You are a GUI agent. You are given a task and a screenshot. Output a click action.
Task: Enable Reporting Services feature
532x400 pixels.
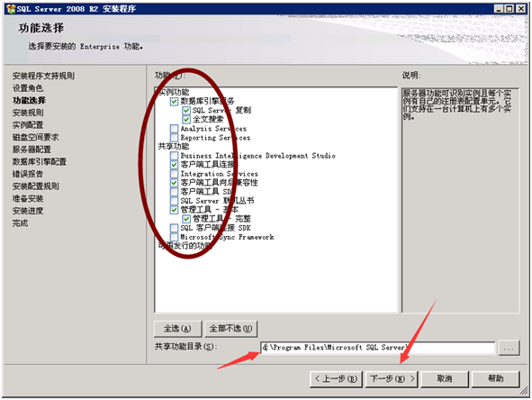click(174, 138)
